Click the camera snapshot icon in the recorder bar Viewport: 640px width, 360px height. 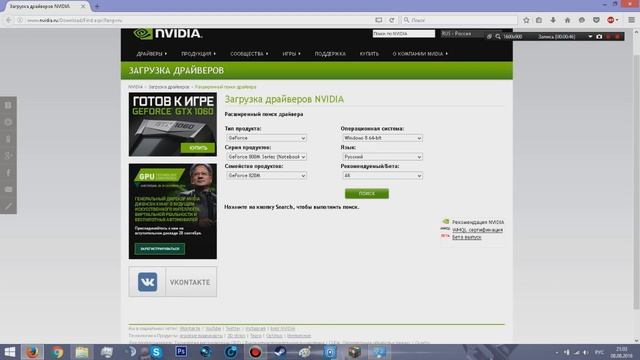point(599,37)
